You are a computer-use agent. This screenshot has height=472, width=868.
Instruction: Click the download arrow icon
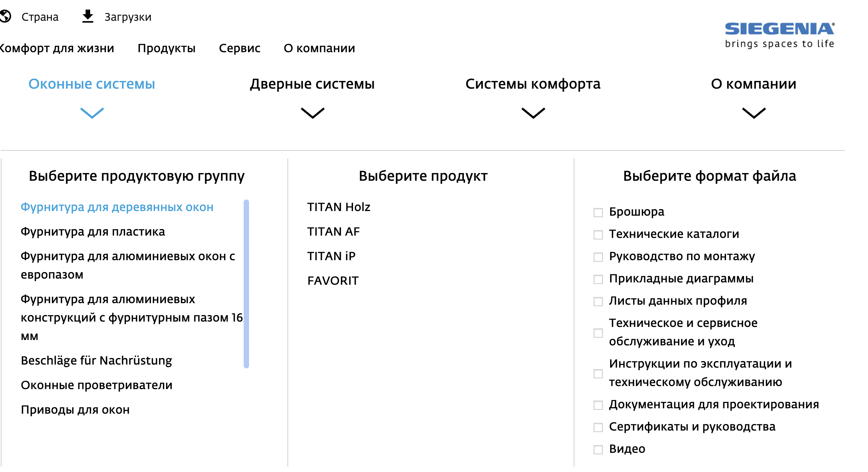tap(88, 17)
